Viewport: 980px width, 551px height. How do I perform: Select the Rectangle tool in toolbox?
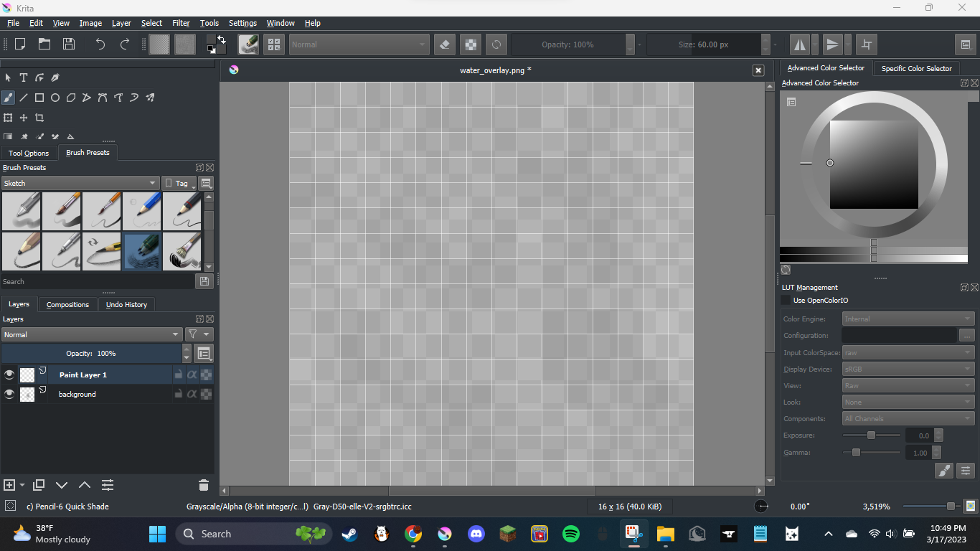click(x=39, y=98)
